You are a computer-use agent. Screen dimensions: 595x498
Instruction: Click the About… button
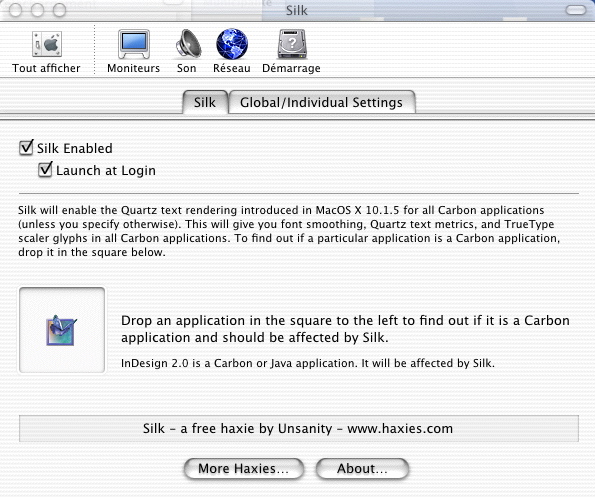point(362,468)
